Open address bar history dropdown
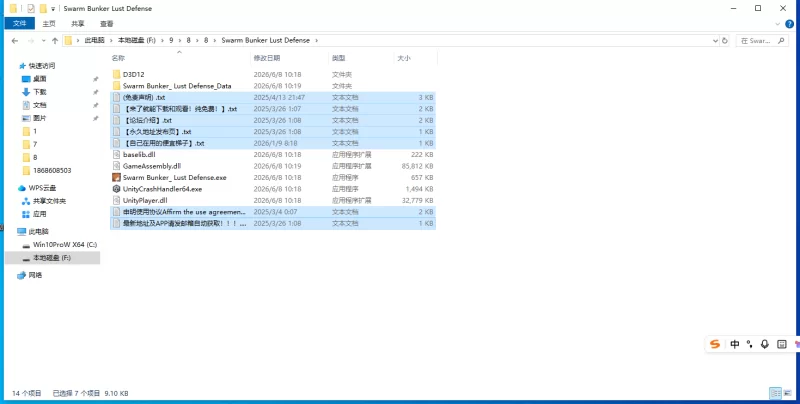 click(x=715, y=40)
